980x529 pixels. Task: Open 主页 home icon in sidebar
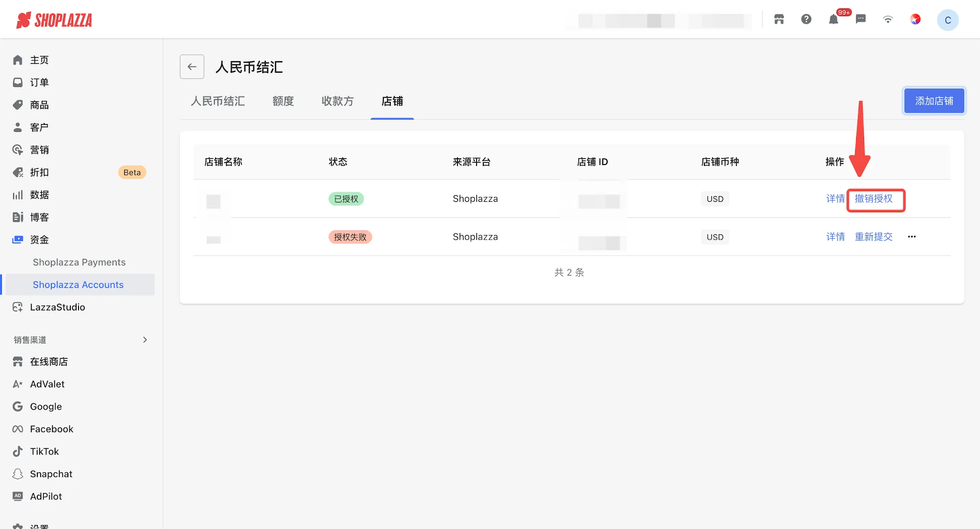(18, 60)
